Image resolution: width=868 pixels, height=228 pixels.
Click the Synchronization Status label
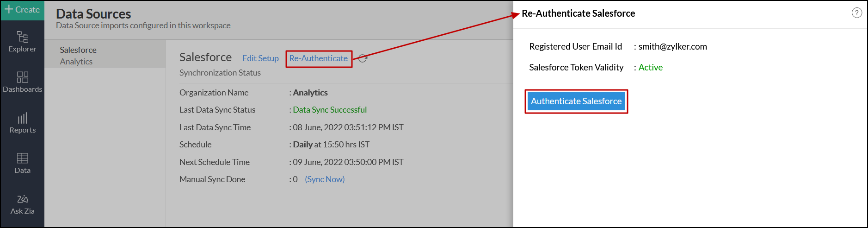(x=220, y=73)
